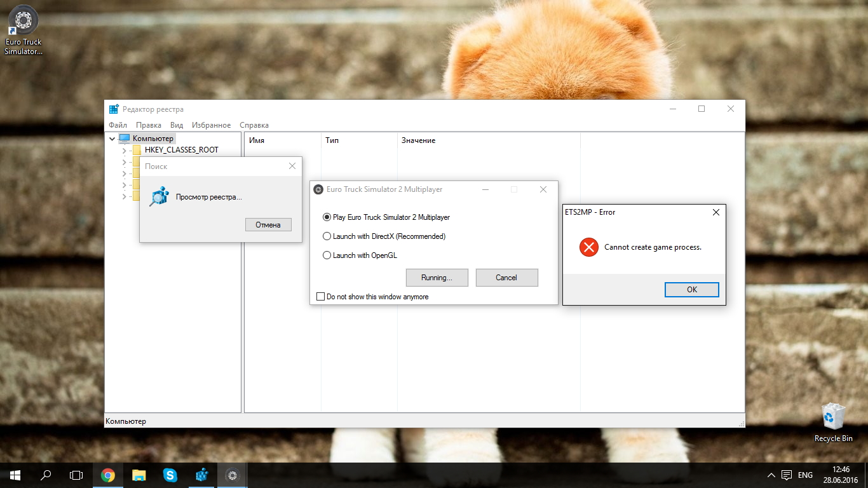Show hidden system tray icons

click(771, 475)
